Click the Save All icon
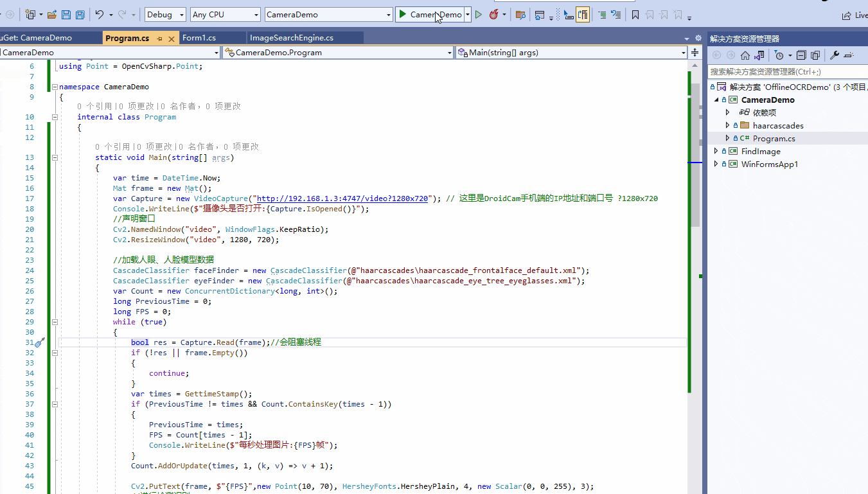This screenshot has height=494, width=868. [80, 14]
